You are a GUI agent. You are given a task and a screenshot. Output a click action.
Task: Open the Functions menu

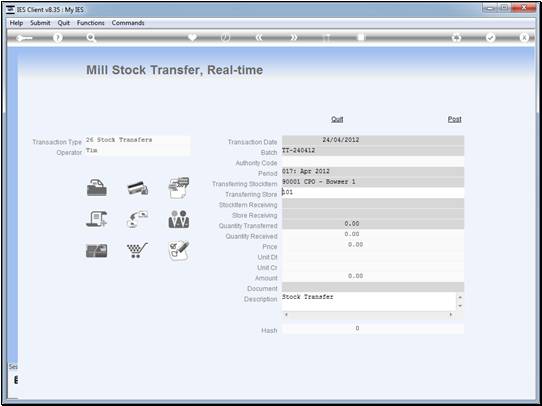(91, 23)
